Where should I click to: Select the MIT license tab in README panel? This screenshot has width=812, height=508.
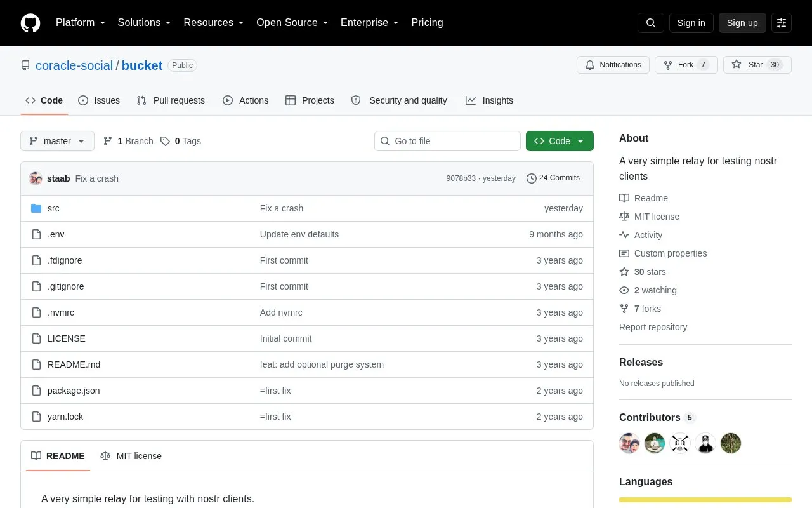(x=131, y=456)
